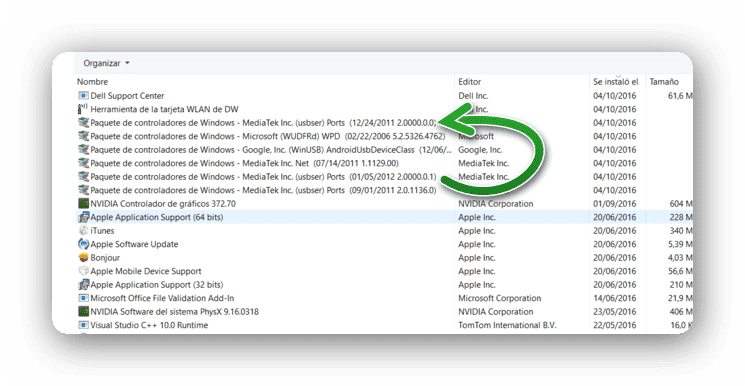
Task: Select MediaTek usbser Ports 01/05/2012 2.0000.0.1 entry
Action: (x=263, y=176)
